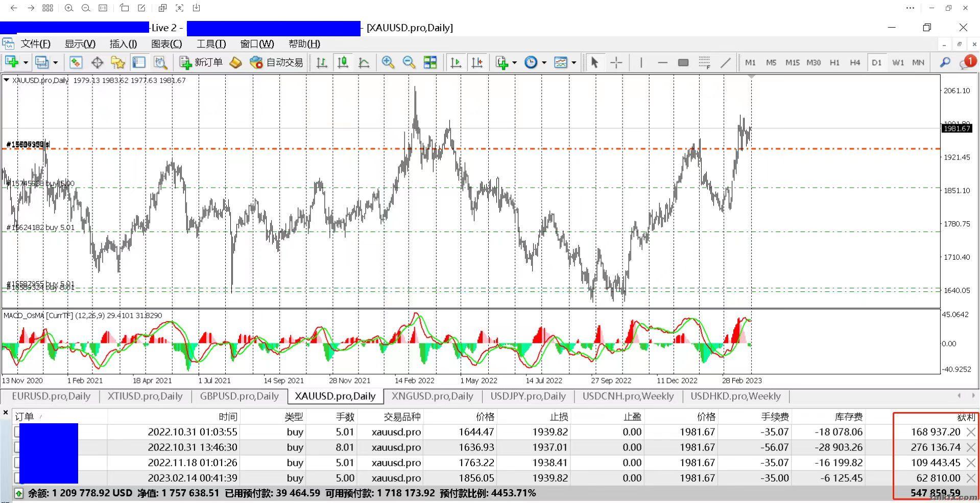Switch timeframe to H4
Screen dimensions: 980x503
[855, 62]
